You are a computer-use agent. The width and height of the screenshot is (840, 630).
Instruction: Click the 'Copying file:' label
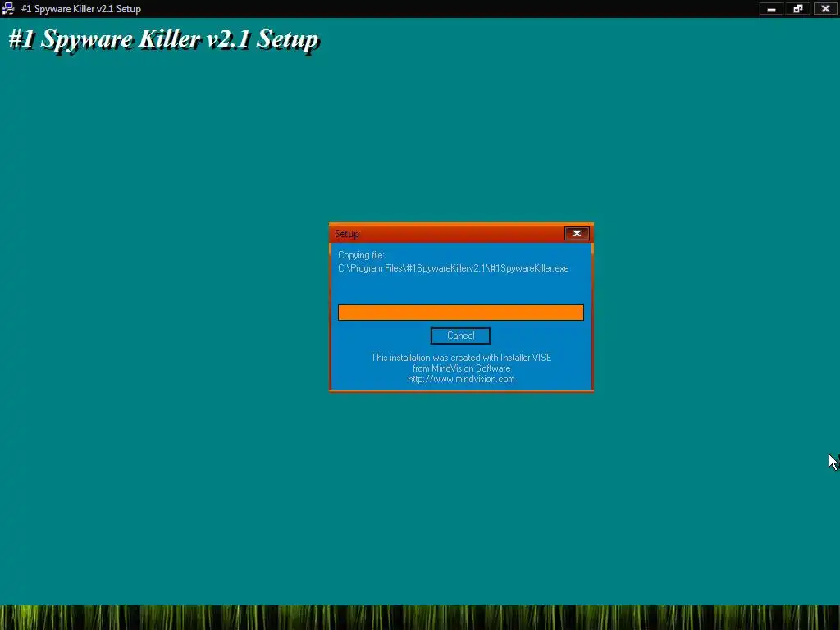click(x=361, y=255)
